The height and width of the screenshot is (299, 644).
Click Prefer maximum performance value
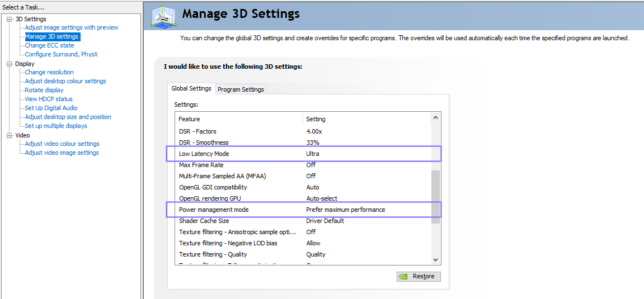[x=346, y=210]
